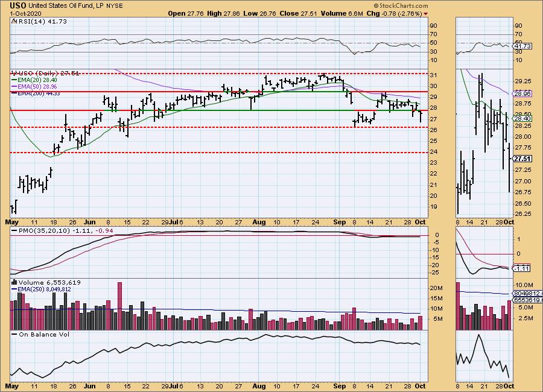
Task: Click the RSI(14) 41.73 legend label
Action: (x=42, y=21)
